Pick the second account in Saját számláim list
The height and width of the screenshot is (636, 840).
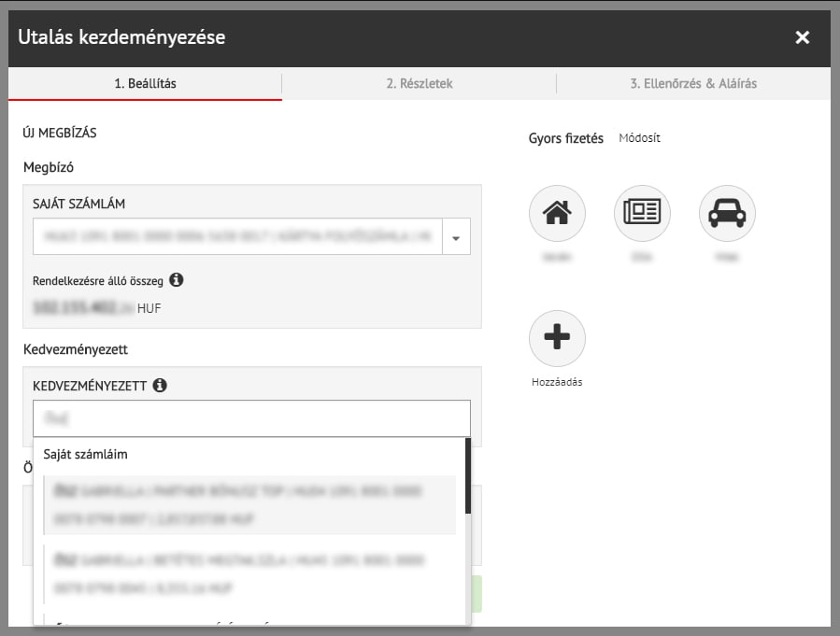coord(249,574)
